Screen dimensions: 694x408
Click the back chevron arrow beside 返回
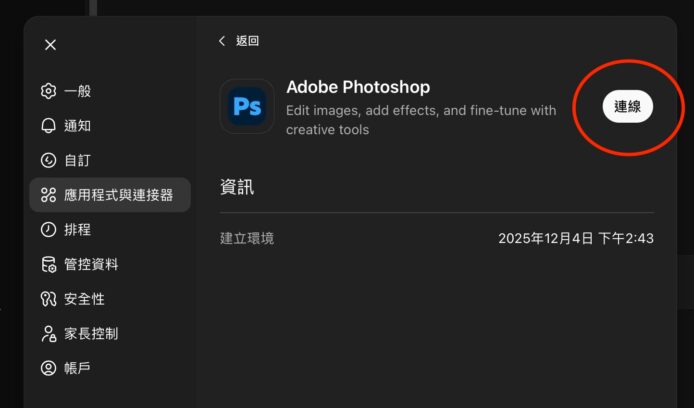coord(222,41)
